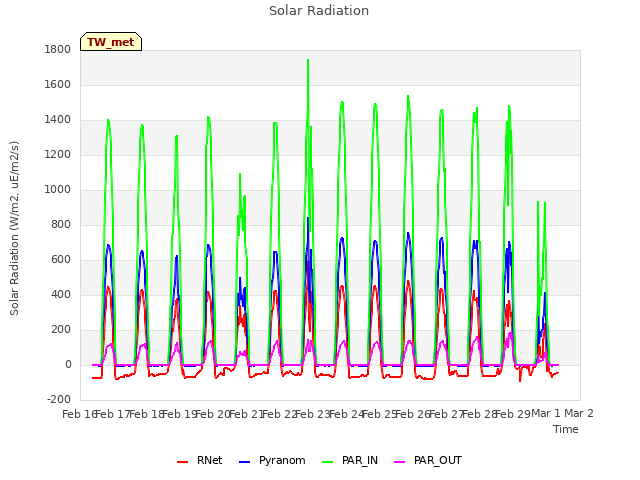Click the Feb 16 x-axis date label
The height and width of the screenshot is (480, 640).
click(x=79, y=414)
